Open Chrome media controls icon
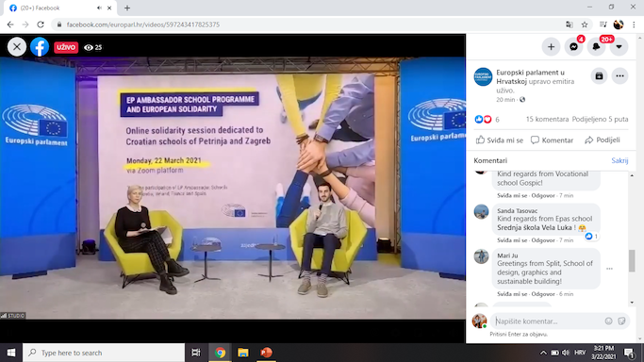The image size is (644, 362). tap(603, 25)
